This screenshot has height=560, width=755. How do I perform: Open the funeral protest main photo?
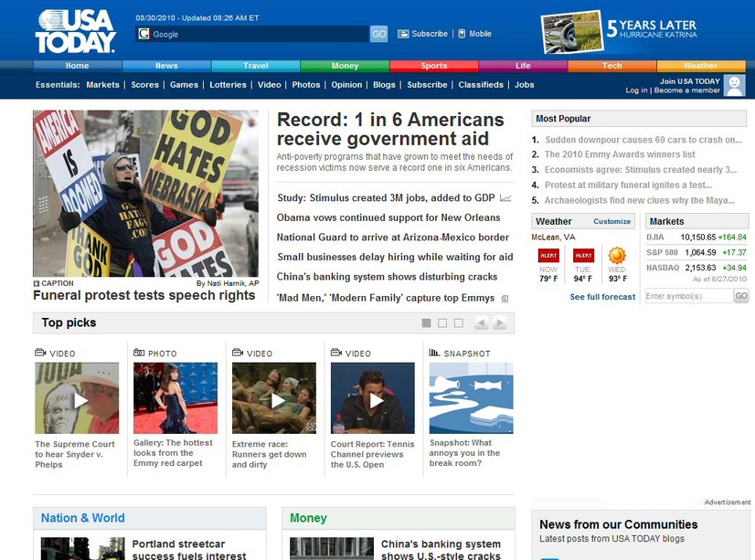(146, 194)
